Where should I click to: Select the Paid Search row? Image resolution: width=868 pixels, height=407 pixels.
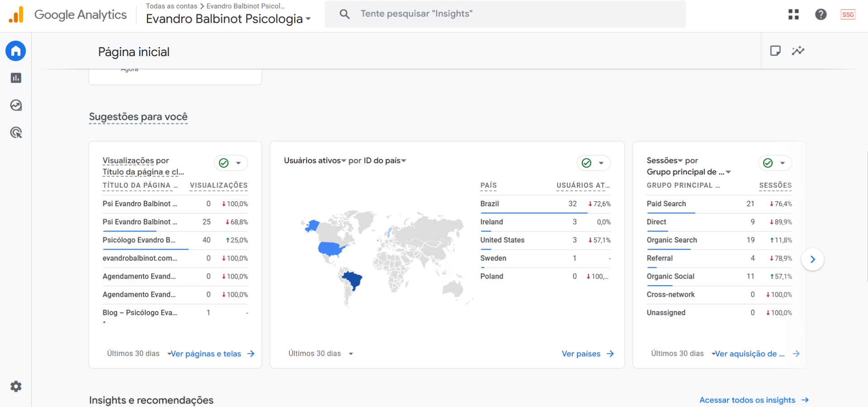[719, 204]
